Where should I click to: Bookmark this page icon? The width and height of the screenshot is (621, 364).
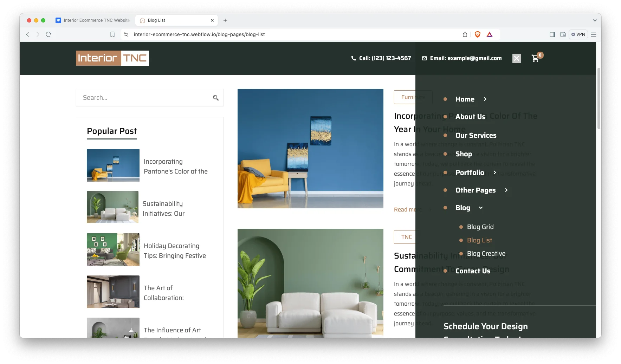coord(112,34)
